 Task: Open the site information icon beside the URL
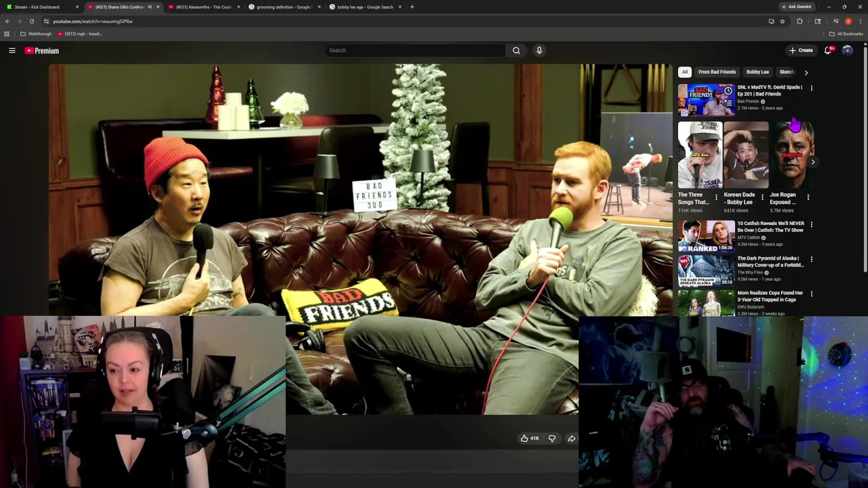46,21
